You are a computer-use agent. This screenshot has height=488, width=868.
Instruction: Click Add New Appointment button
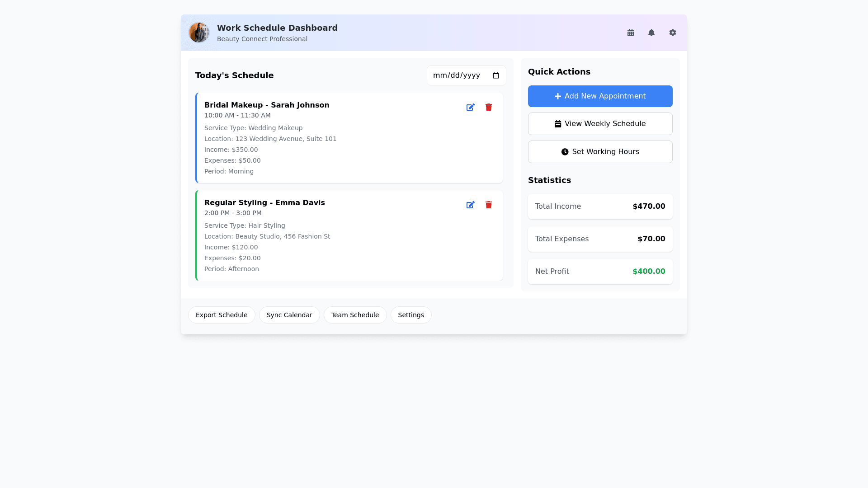coord(600,96)
